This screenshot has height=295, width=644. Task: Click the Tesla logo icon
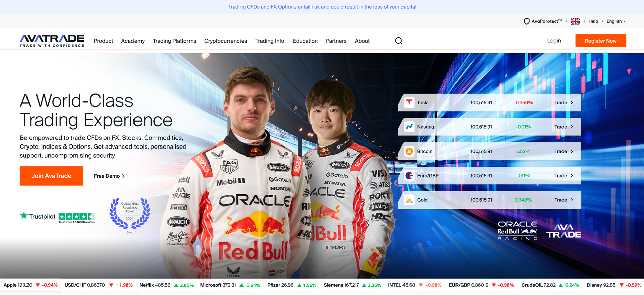point(409,102)
